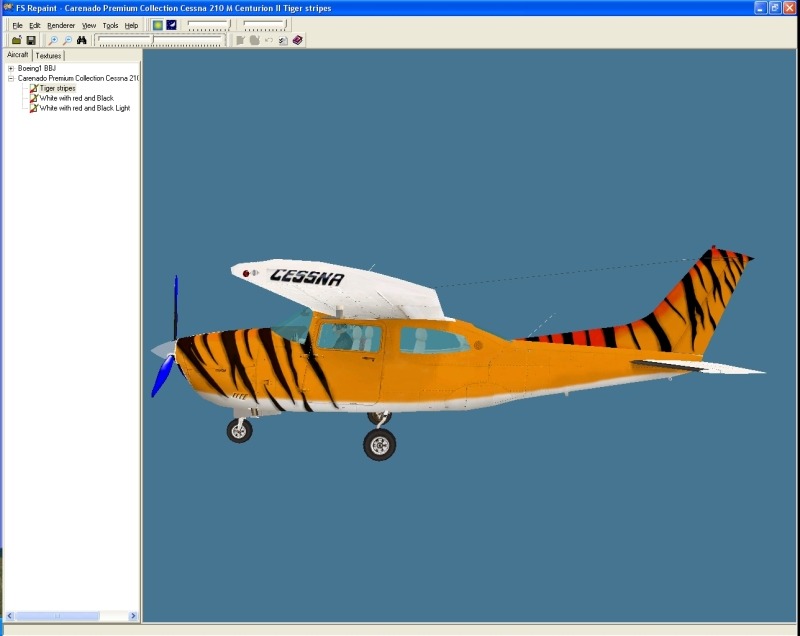
Task: Click the FS Repaint title bar icon
Action: [8, 8]
